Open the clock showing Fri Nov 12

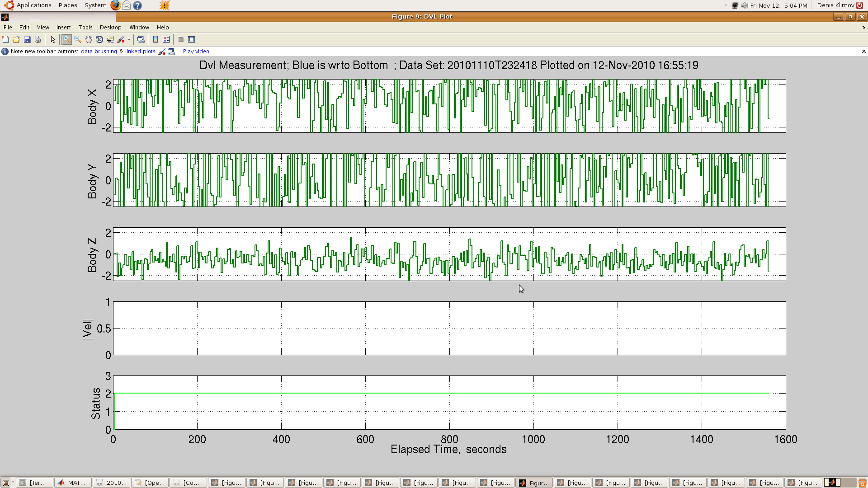tap(778, 5)
